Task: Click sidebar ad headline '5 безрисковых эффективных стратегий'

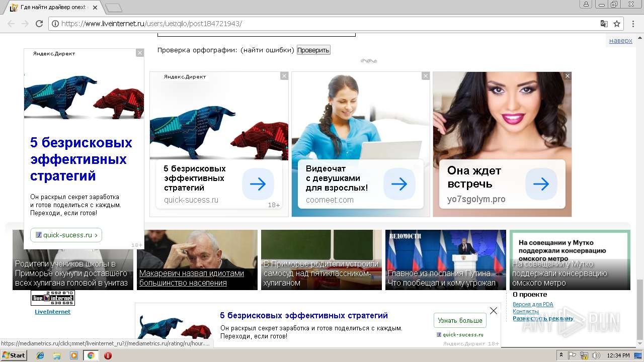Action: tap(81, 159)
